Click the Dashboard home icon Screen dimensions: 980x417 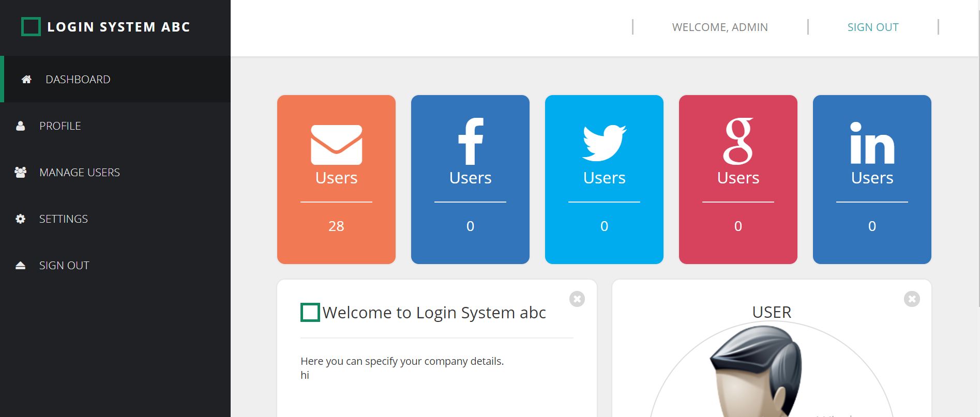click(x=26, y=79)
